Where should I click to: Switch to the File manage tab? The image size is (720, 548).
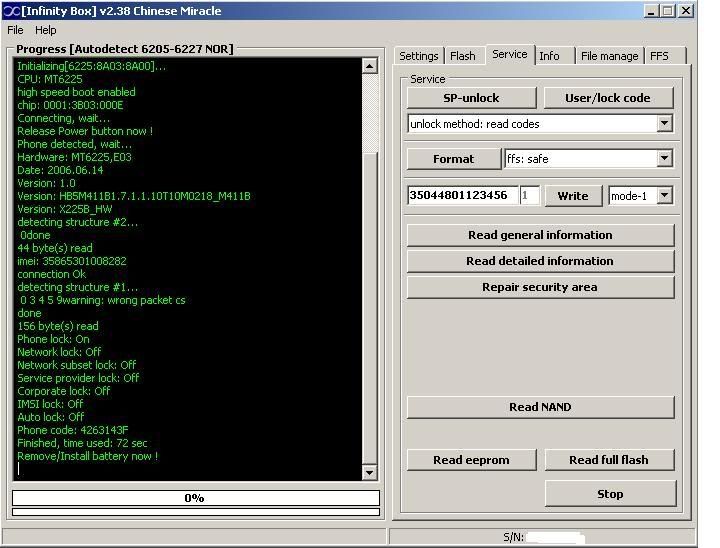609,56
